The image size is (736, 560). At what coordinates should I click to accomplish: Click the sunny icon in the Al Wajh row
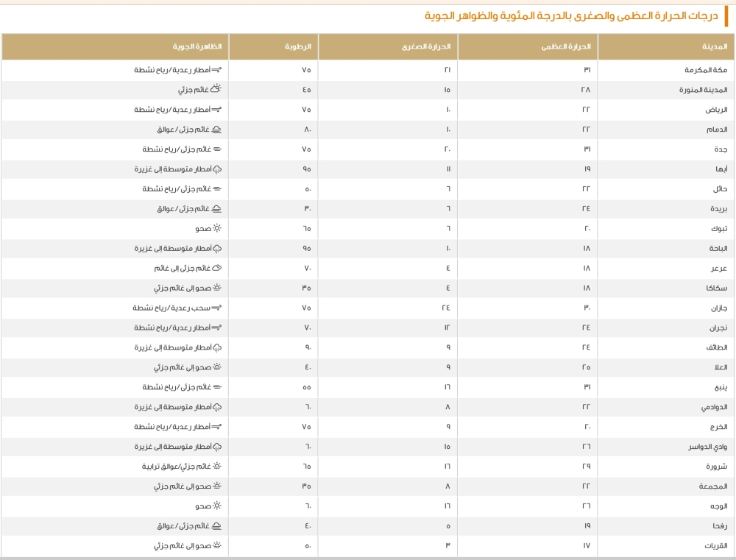[x=217, y=506]
